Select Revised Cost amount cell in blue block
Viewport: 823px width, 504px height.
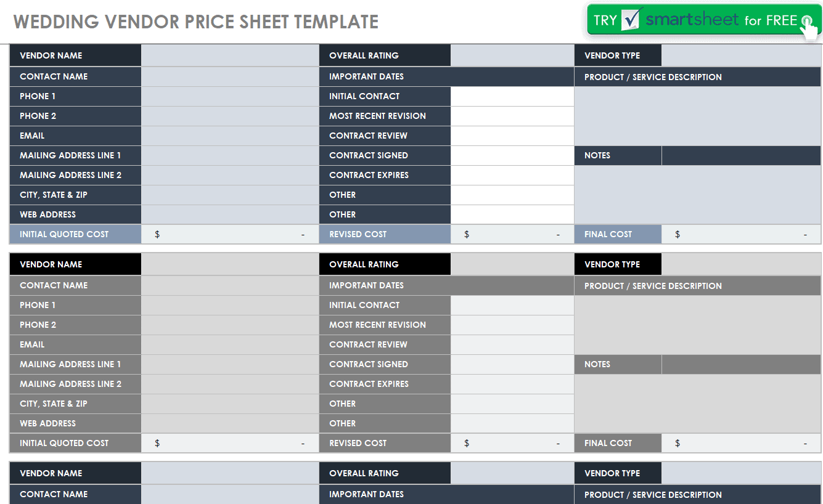coord(512,234)
